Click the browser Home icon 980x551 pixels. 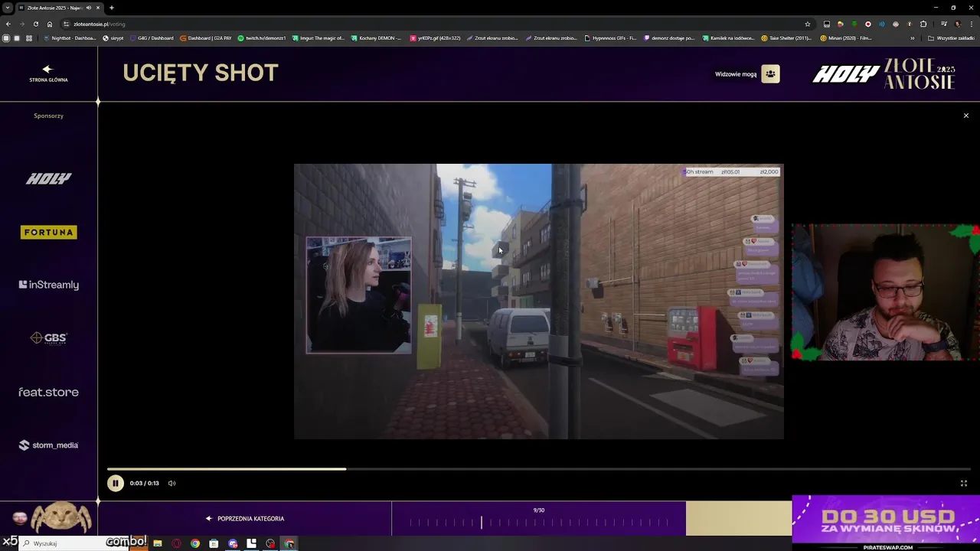coord(50,24)
